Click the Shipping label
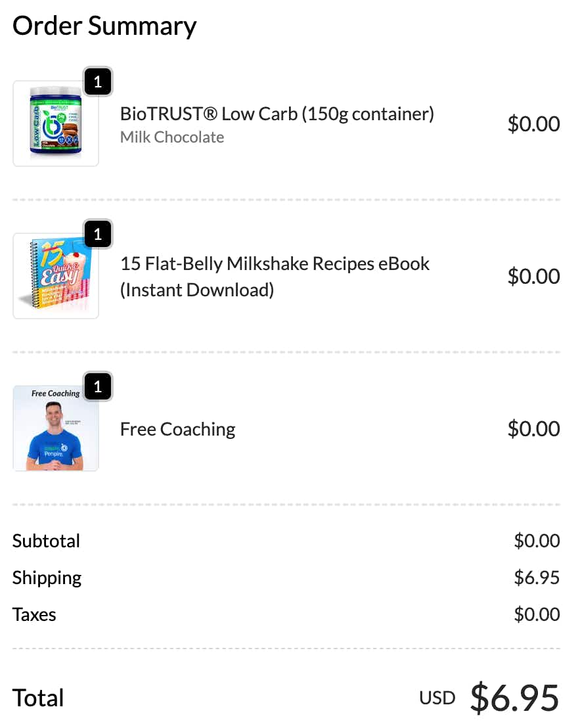The height and width of the screenshot is (728, 578). [47, 578]
